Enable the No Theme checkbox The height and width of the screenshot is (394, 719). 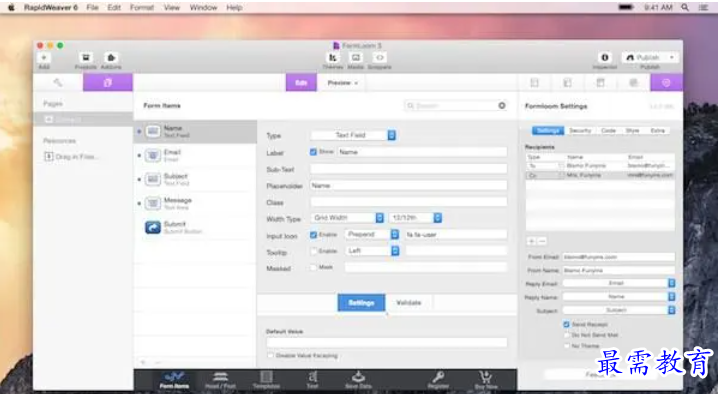[566, 346]
